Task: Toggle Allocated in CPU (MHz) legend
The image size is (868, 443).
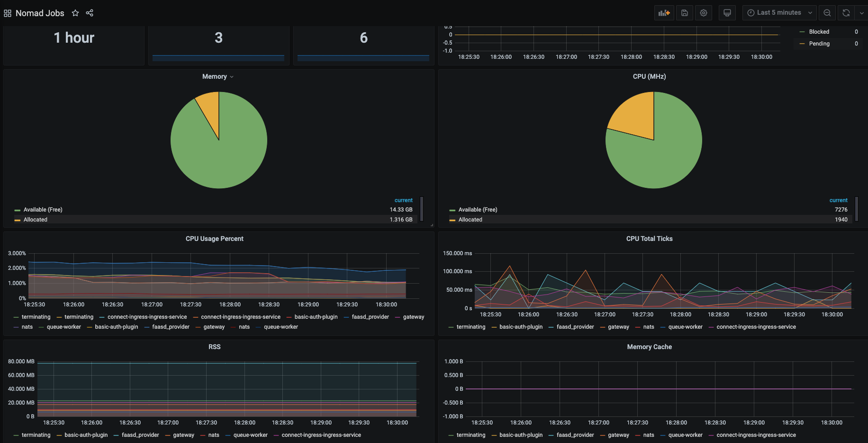Action: coord(470,220)
